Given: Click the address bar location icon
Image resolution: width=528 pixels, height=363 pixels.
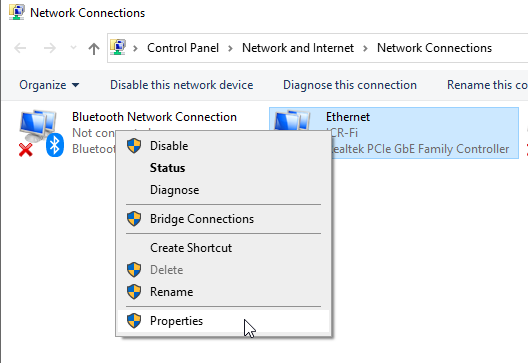Looking at the screenshot, I should click(x=118, y=47).
